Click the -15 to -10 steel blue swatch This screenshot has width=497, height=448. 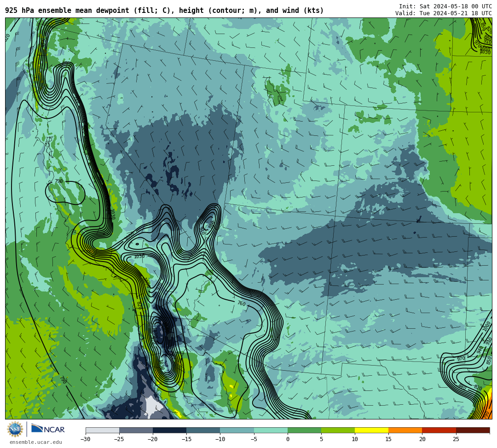point(203,430)
